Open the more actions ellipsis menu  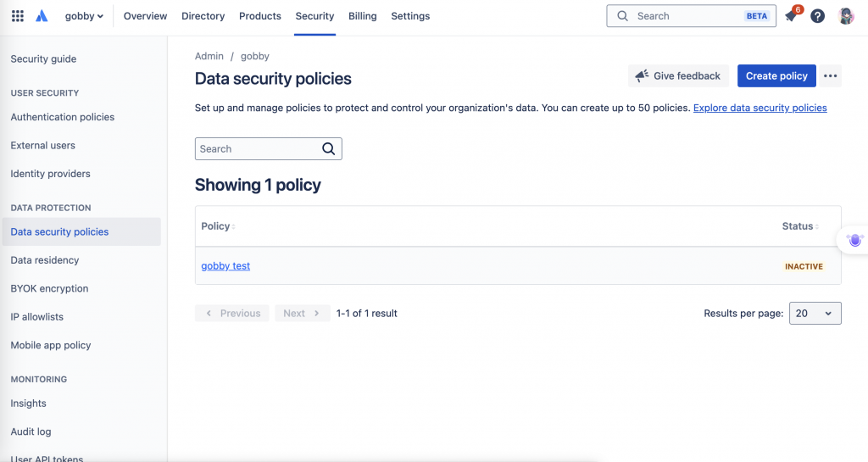[x=831, y=76]
